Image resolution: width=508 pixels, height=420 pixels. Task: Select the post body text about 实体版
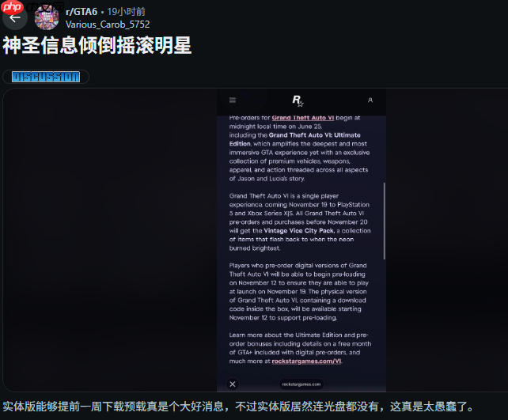pos(238,407)
